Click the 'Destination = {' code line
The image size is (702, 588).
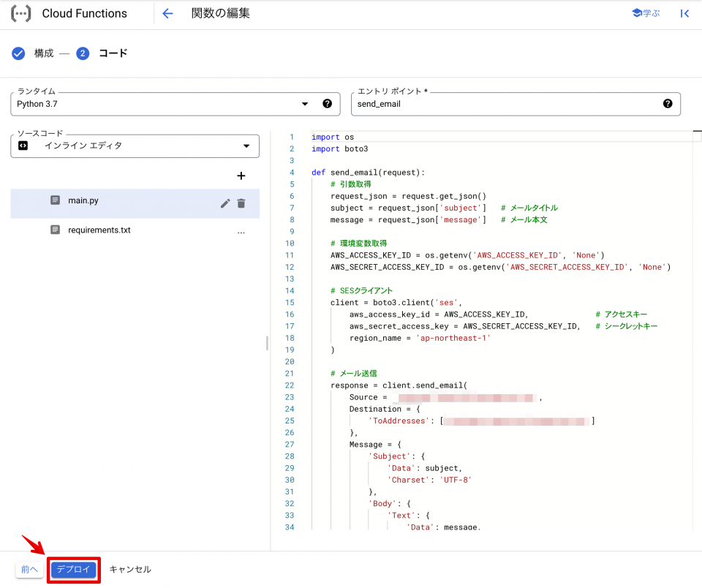[385, 409]
